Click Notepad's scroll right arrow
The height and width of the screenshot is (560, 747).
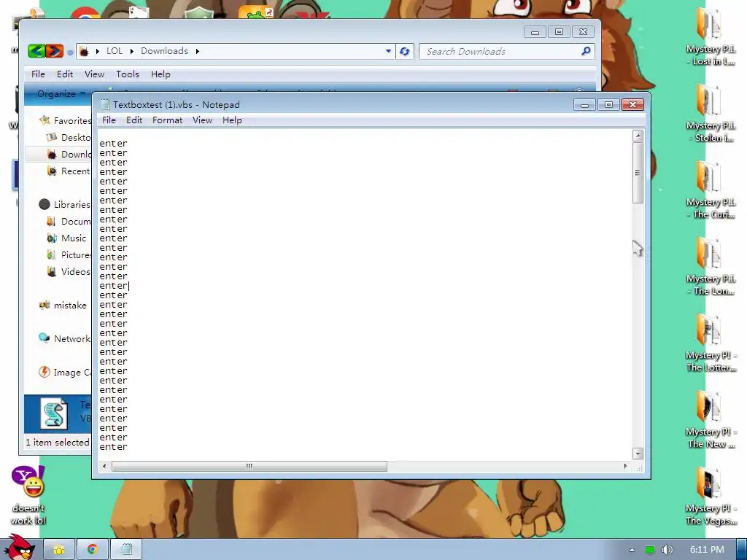pos(625,466)
